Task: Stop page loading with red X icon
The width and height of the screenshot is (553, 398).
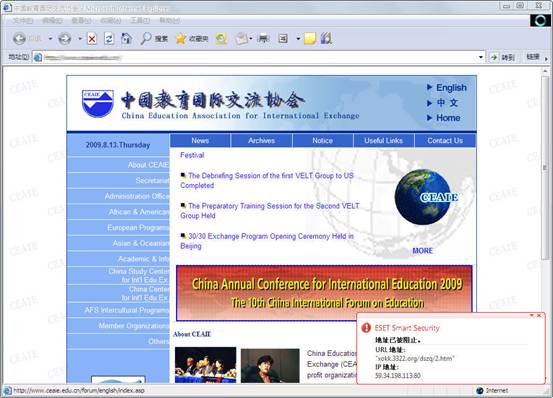Action: coord(92,39)
